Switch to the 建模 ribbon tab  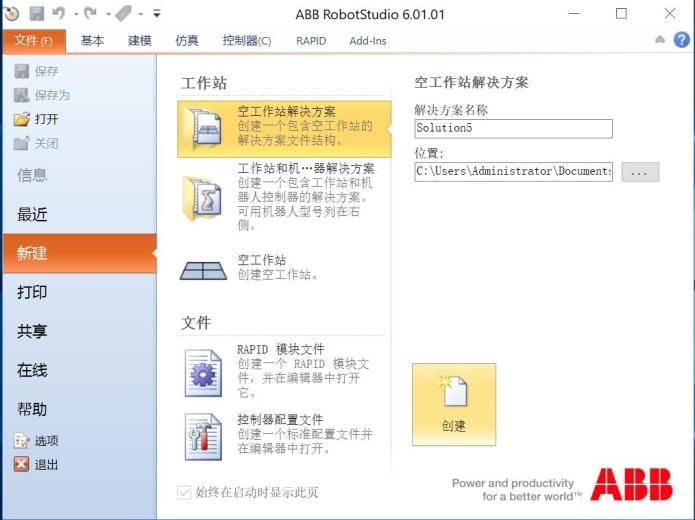[x=140, y=41]
